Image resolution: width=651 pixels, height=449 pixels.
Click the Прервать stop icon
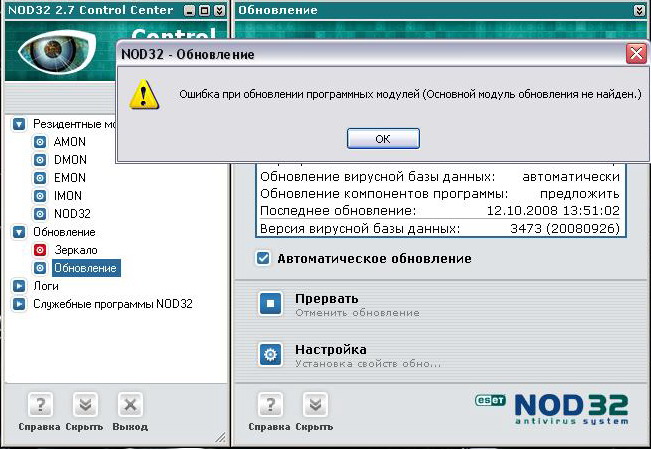270,304
